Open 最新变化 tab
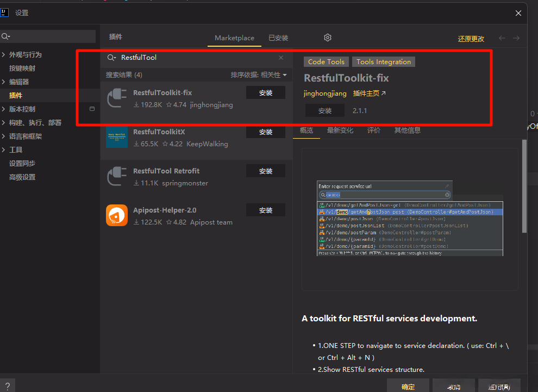Viewport: 538px width, 392px height. coord(340,130)
